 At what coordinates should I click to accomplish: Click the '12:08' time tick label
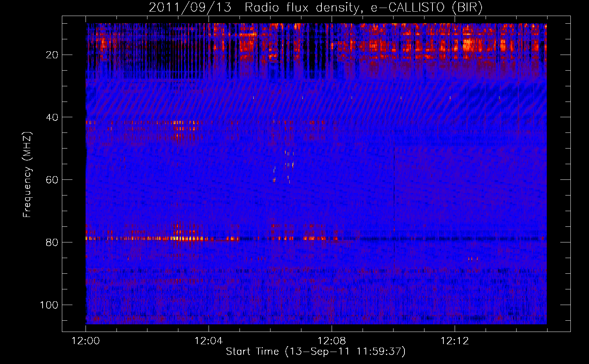332,341
